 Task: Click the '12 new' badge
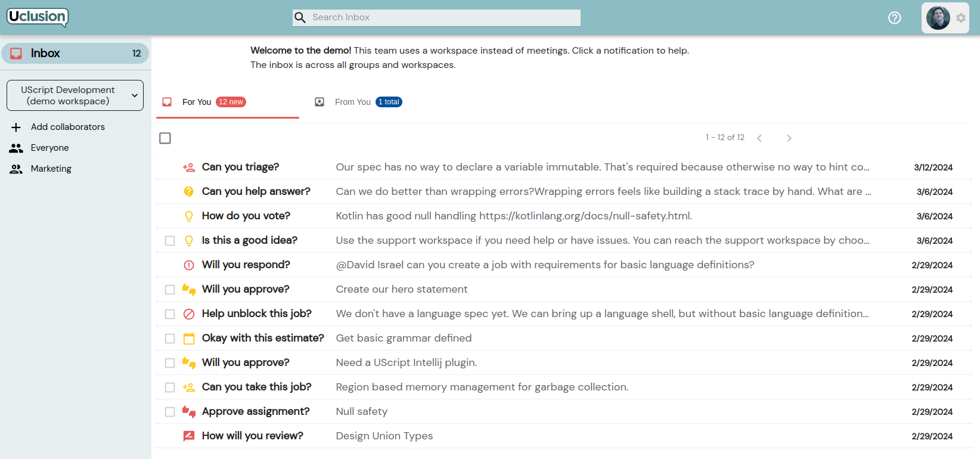point(231,102)
